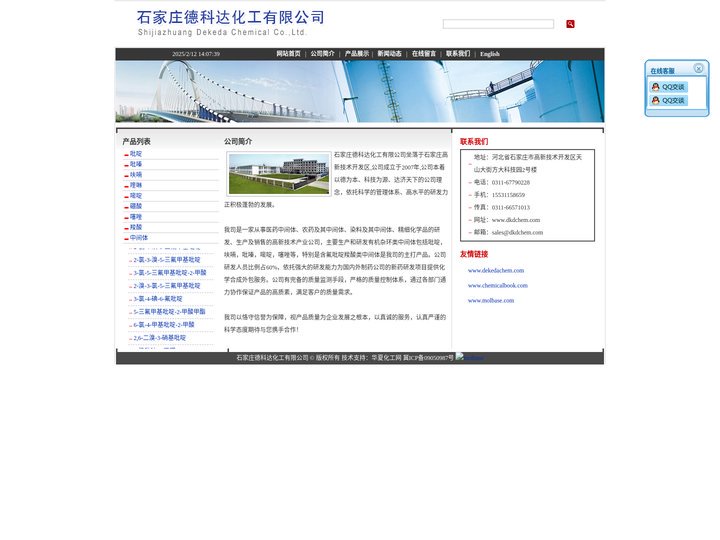
Task: Select 硼酸 product category
Action: point(136,206)
